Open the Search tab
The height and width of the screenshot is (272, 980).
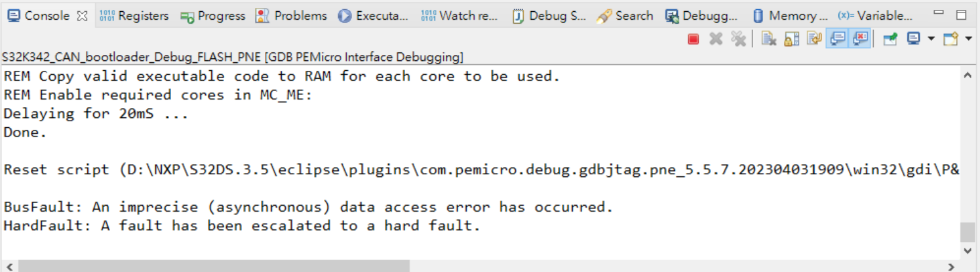[625, 16]
